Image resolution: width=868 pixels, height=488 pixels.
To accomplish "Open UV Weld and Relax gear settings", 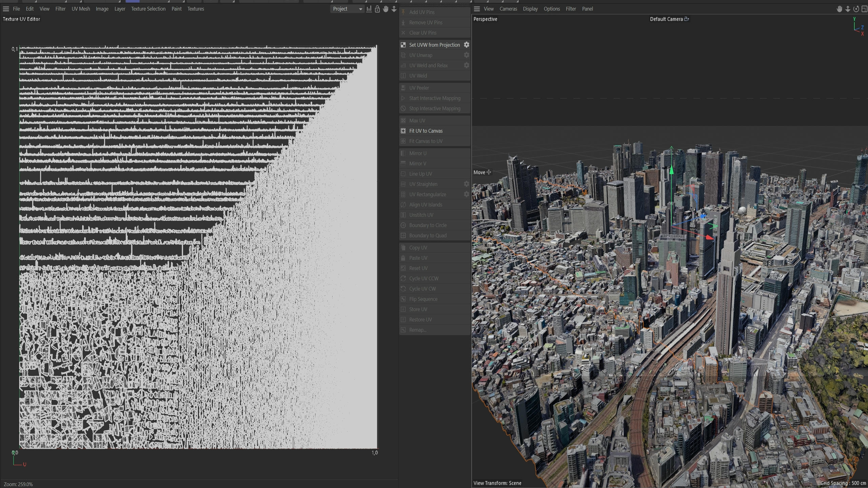I will (x=467, y=65).
